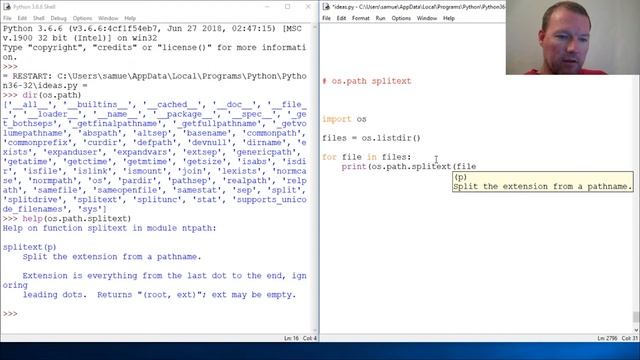Screen dimensions: 640x360
Task: Open Window menu in ideas.py editor
Action: point(427,18)
